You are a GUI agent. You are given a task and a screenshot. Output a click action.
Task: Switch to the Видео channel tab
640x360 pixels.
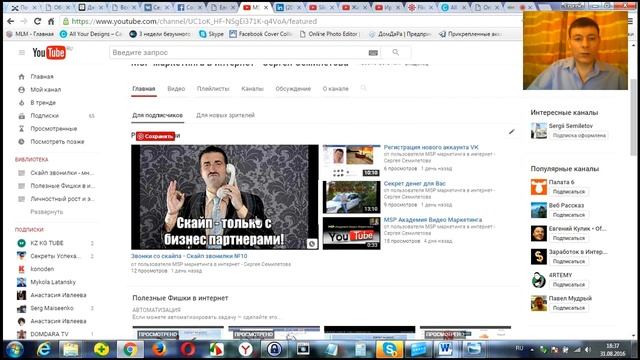(x=176, y=89)
